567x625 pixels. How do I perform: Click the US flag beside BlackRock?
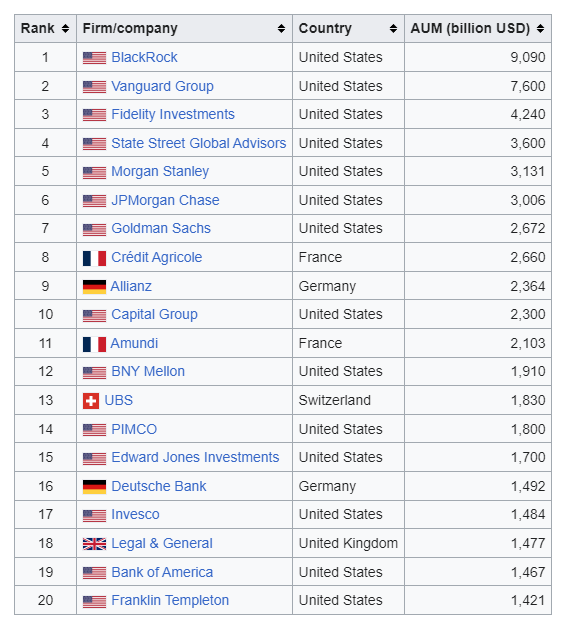pos(94,58)
